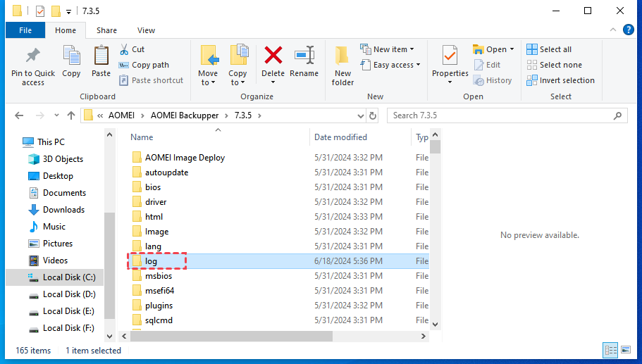This screenshot has width=642, height=364.
Task: Click the blue Help question icon
Action: tap(628, 30)
